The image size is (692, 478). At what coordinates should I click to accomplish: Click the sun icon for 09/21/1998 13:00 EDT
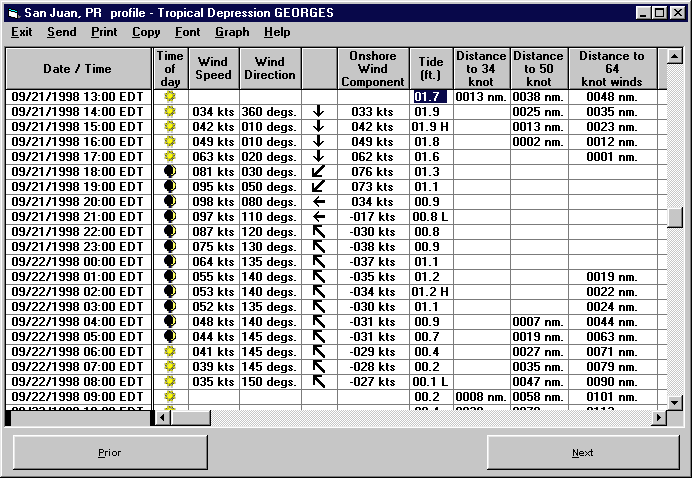coord(170,97)
